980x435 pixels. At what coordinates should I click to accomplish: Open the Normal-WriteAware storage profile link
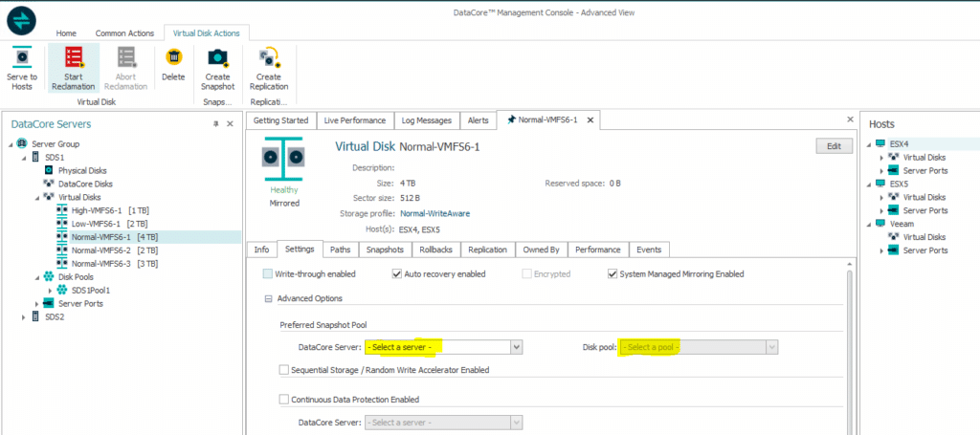(435, 213)
